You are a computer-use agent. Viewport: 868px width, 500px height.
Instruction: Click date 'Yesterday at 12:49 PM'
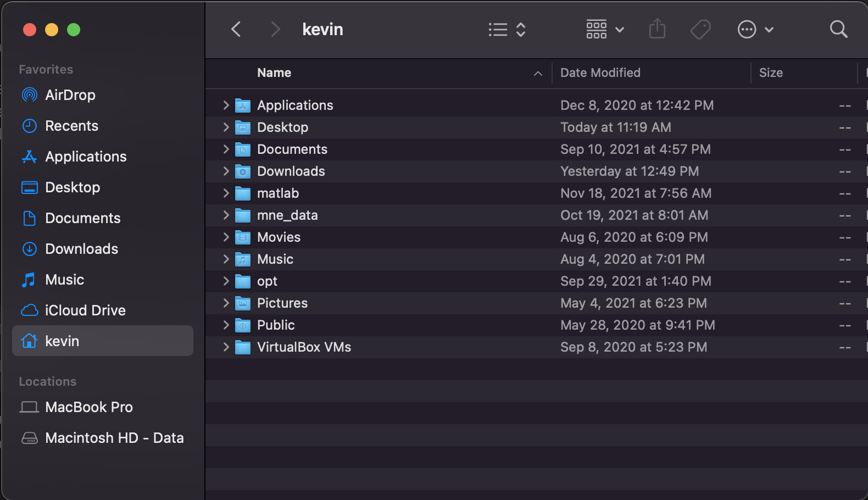click(630, 171)
